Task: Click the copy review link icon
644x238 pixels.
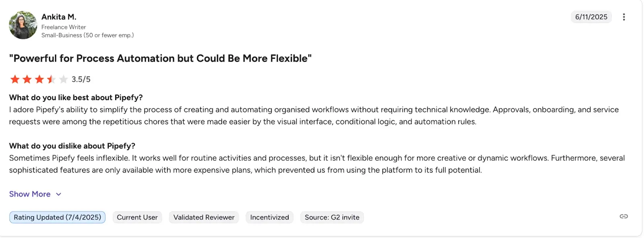Action: coord(623,216)
